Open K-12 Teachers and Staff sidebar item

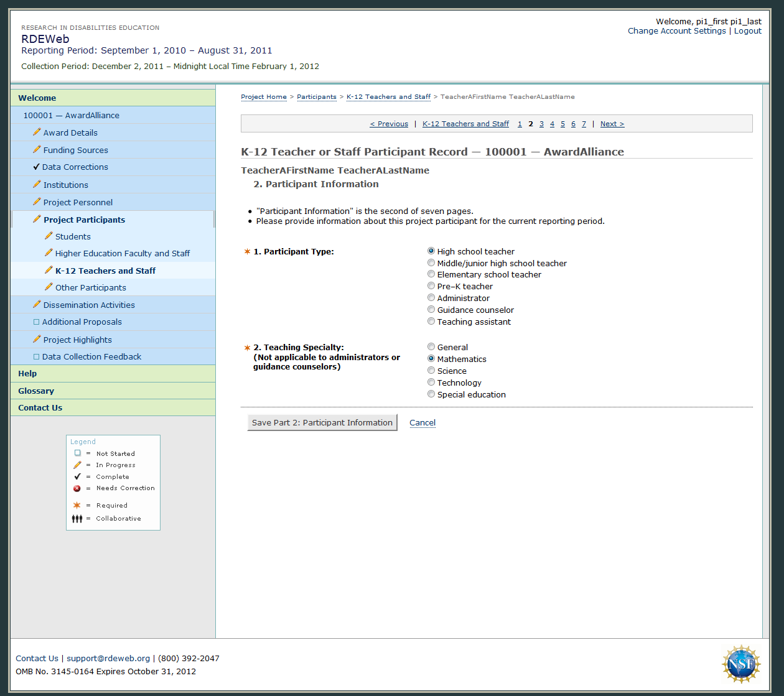click(x=105, y=271)
